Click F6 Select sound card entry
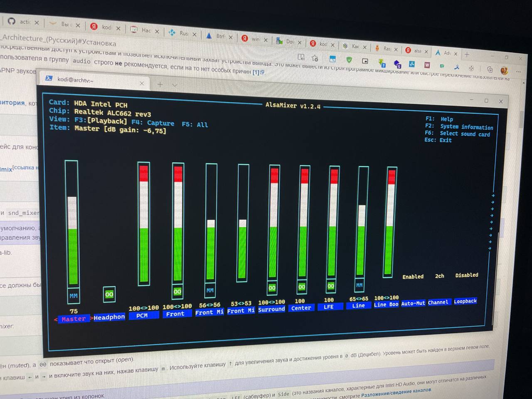The height and width of the screenshot is (399, 532). [x=458, y=133]
